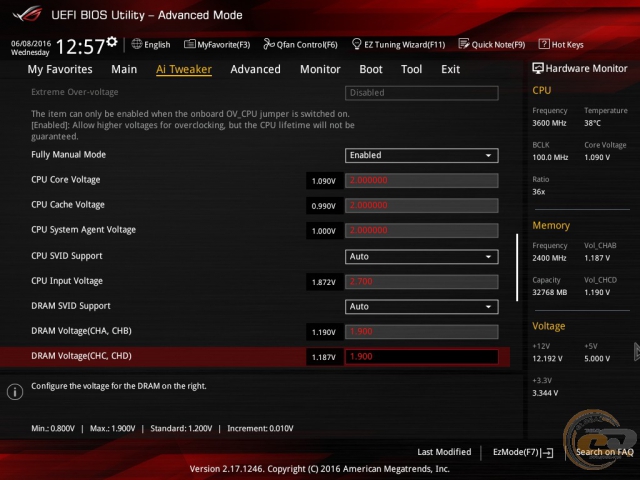Open the Monitor tab
The image size is (640, 480).
[x=320, y=69]
